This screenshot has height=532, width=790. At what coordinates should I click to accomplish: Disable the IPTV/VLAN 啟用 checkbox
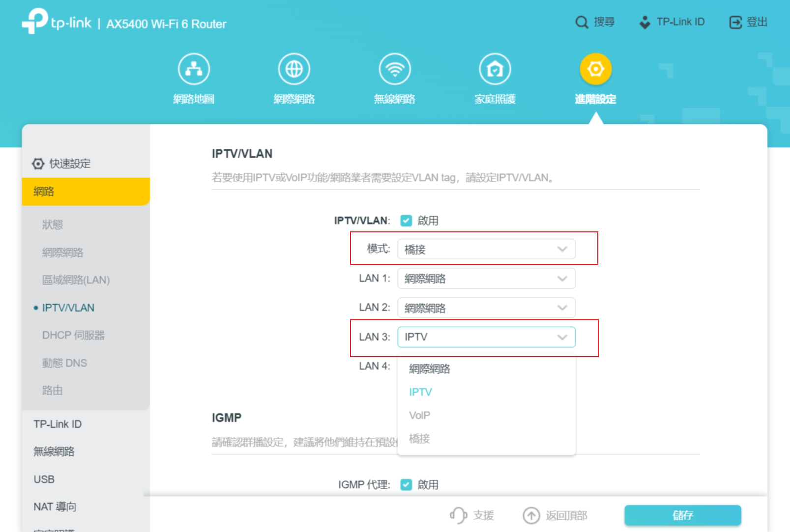click(x=406, y=221)
